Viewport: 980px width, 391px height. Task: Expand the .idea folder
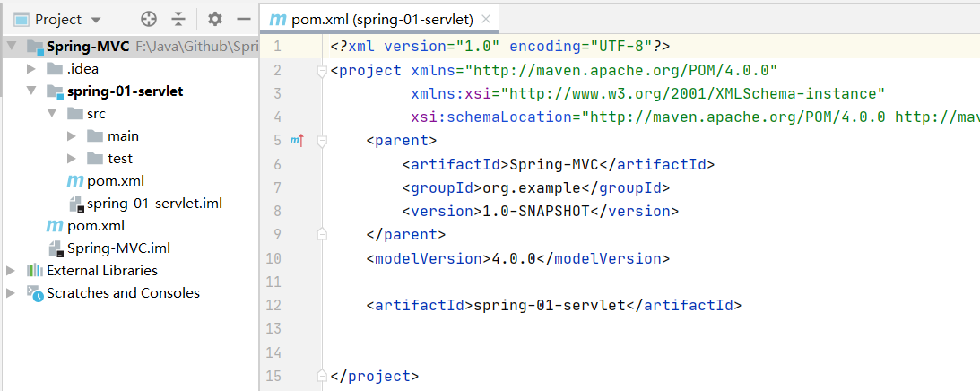pyautogui.click(x=31, y=69)
